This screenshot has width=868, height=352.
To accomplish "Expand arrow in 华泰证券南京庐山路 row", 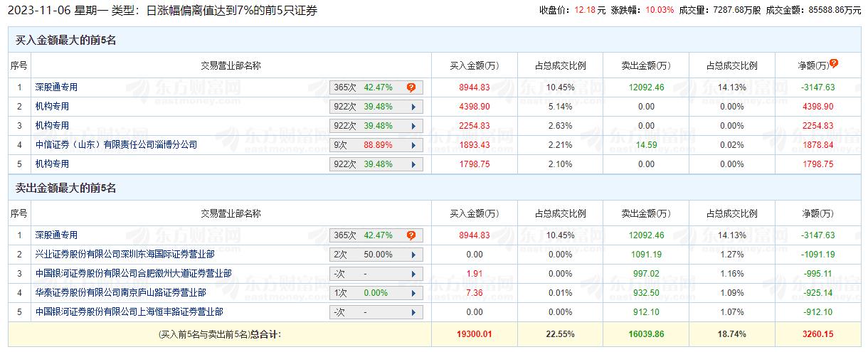I will click(413, 293).
